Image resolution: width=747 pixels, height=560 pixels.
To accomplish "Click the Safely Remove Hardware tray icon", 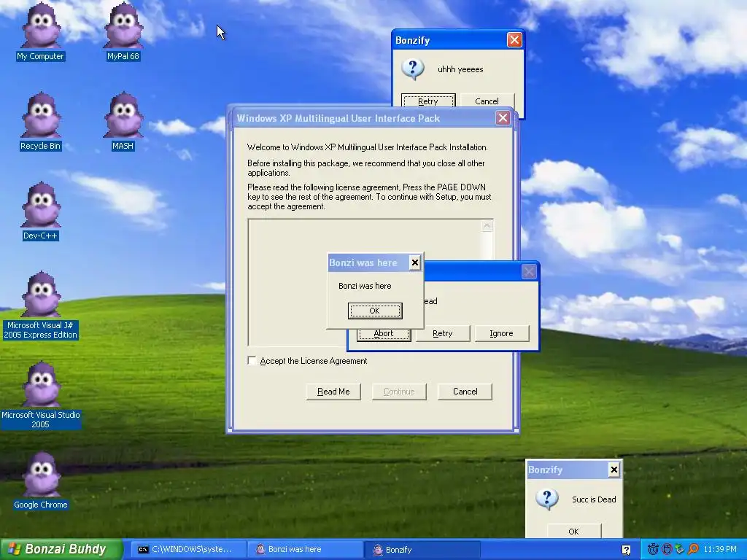I will pyautogui.click(x=680, y=549).
